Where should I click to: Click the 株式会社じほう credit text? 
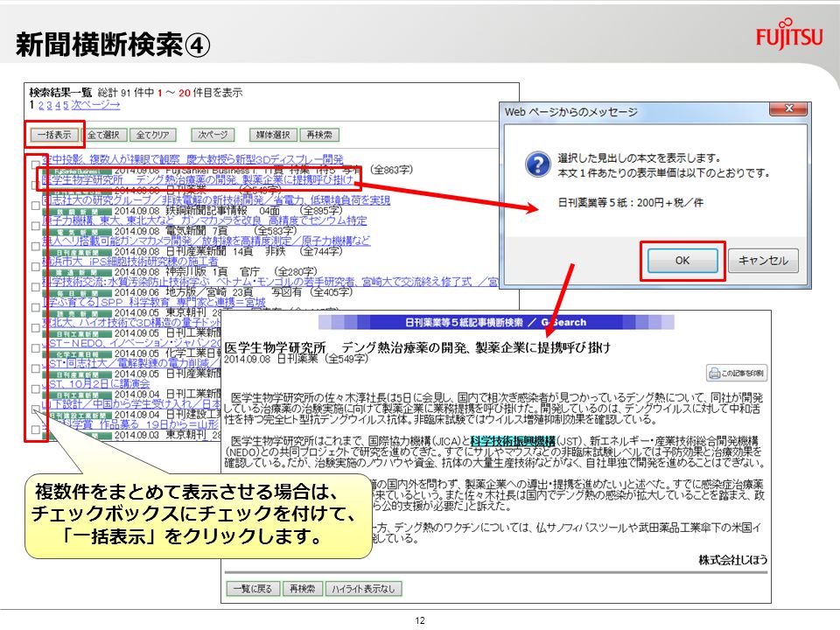click(733, 560)
